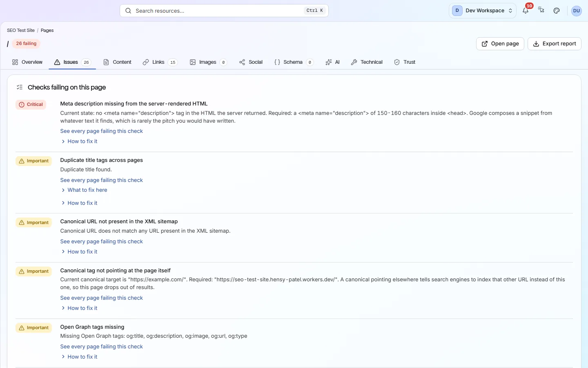588x368 pixels.
Task: Switch to the Links tab
Action: (x=160, y=62)
